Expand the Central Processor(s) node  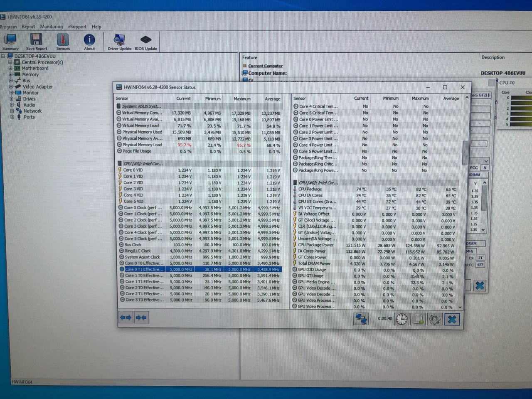pyautogui.click(x=10, y=62)
